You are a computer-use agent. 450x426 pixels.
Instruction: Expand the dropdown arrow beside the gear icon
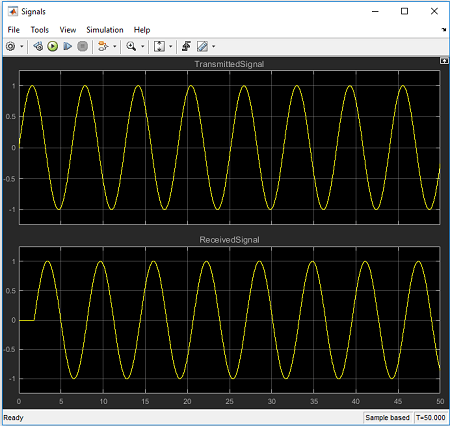[22, 46]
